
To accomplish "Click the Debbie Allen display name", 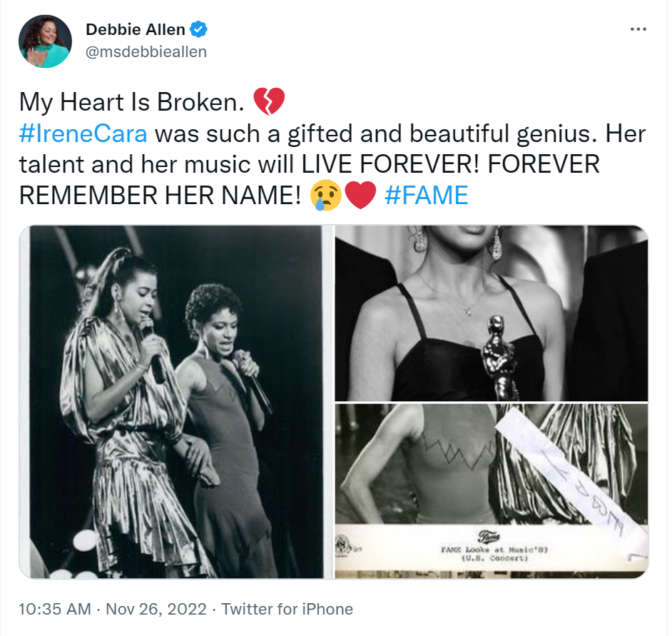I will pos(136,29).
